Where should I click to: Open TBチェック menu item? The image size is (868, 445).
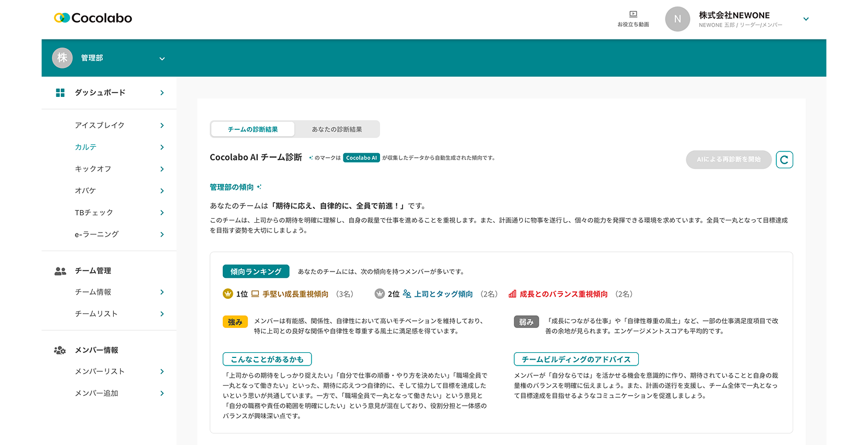coord(94,213)
